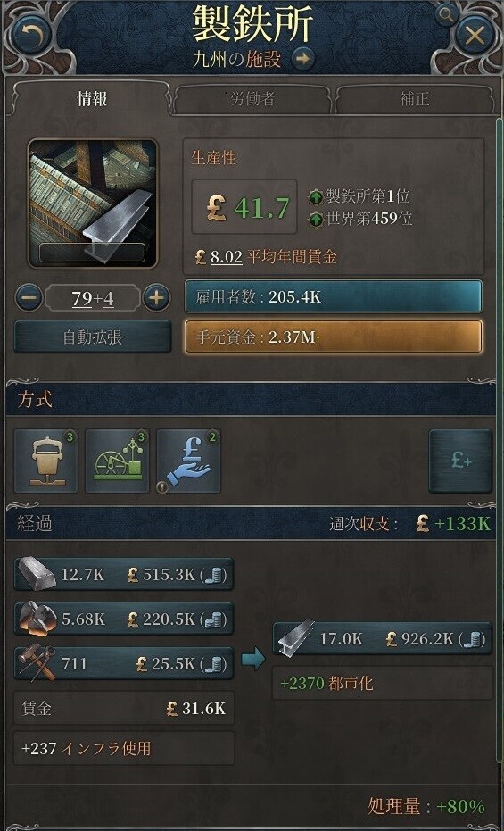
Task: Click the 雇用者数 205.4K bar
Action: (333, 296)
